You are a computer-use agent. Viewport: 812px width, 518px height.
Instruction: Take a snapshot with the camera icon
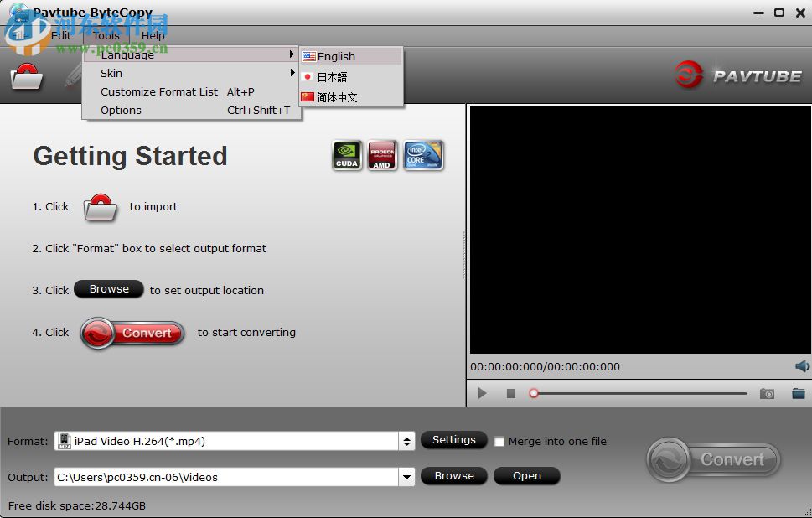(768, 392)
